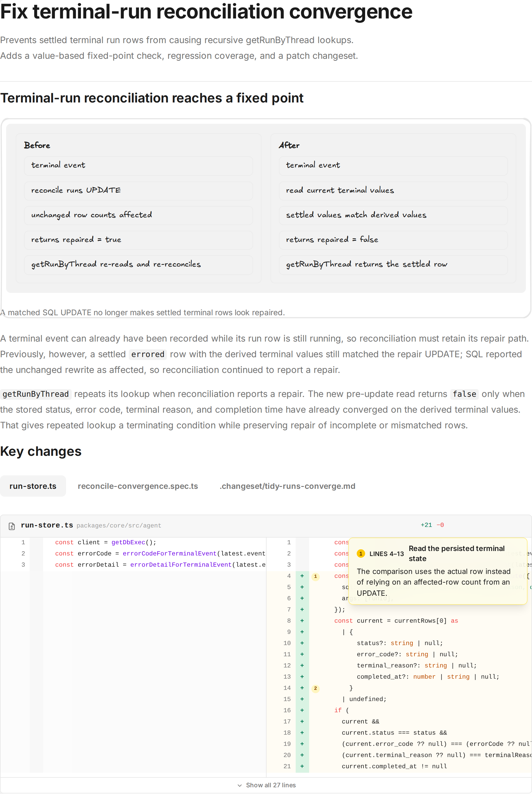Click the Before card's 'reconcile runs UPDATE' step
Image resolution: width=532 pixels, height=794 pixels.
(138, 191)
